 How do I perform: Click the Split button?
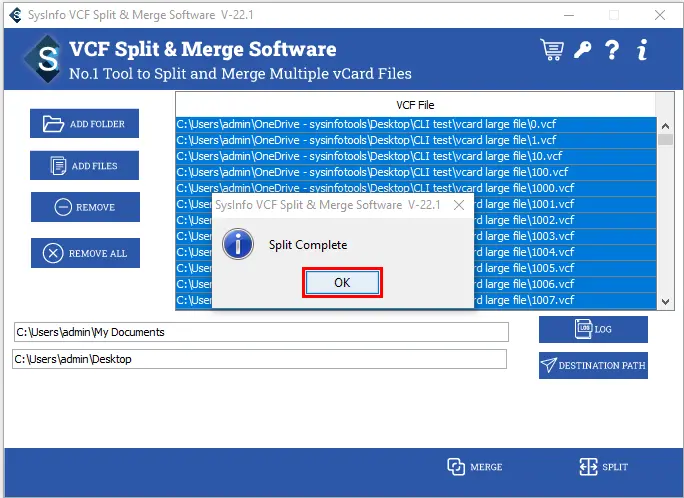tap(604, 467)
